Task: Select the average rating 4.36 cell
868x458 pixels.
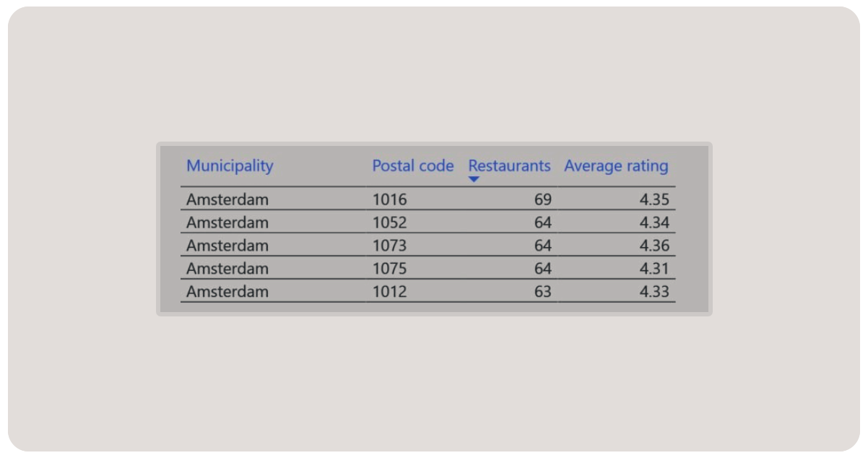Action: point(654,246)
